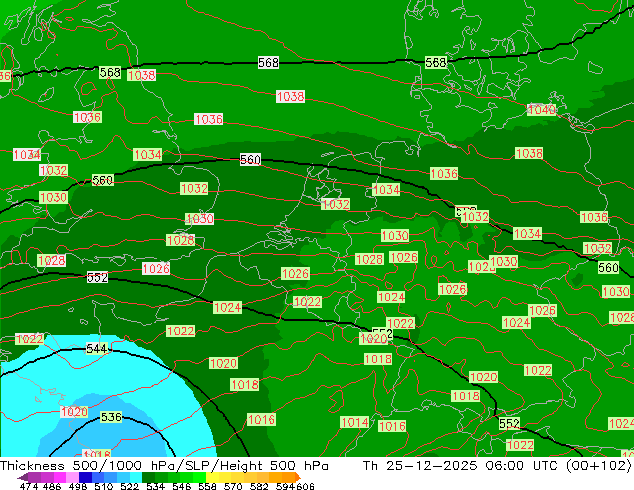
Task: Click the white-background 1034 isobar label
Action: [x=27, y=155]
